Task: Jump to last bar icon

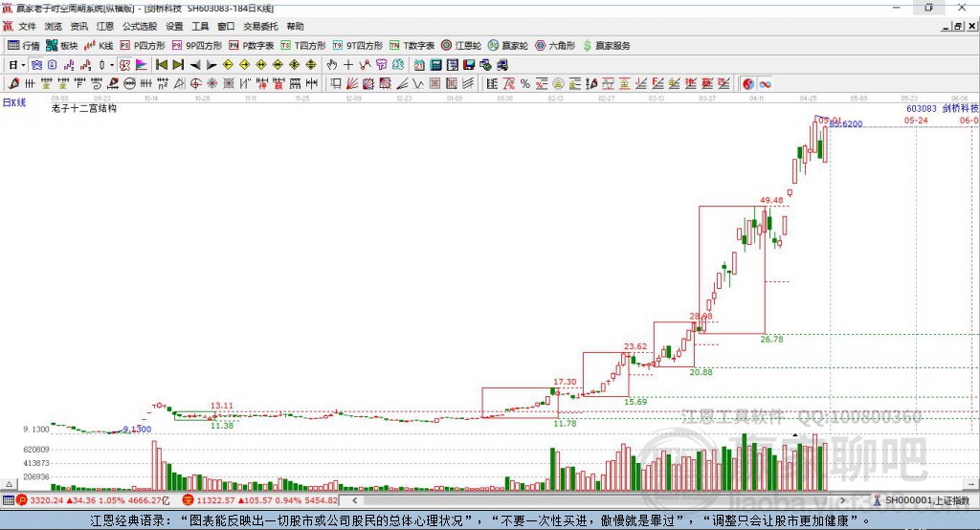Action: point(178,65)
